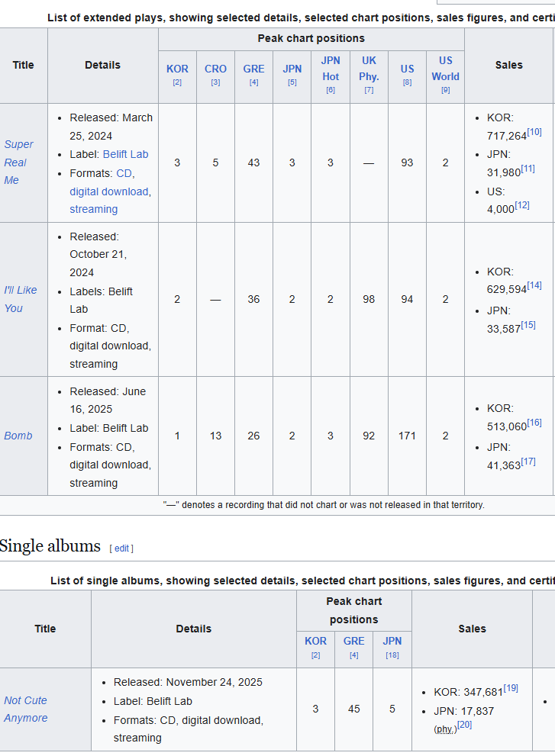Click CRO chart column header link

pos(215,69)
